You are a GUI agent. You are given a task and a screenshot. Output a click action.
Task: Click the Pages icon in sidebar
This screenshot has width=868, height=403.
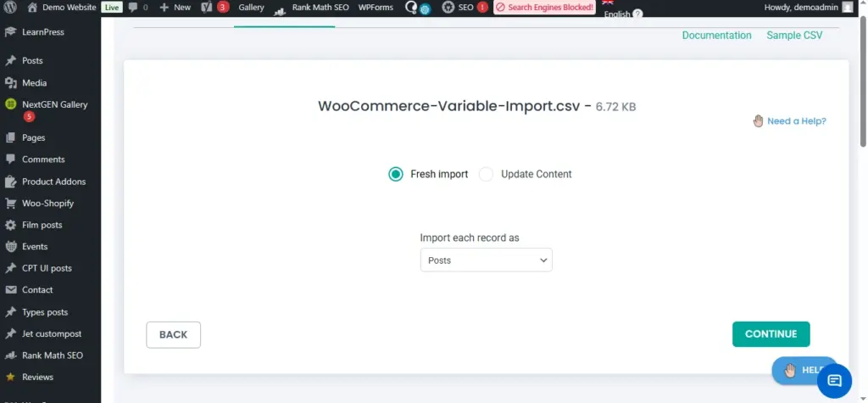coord(10,137)
